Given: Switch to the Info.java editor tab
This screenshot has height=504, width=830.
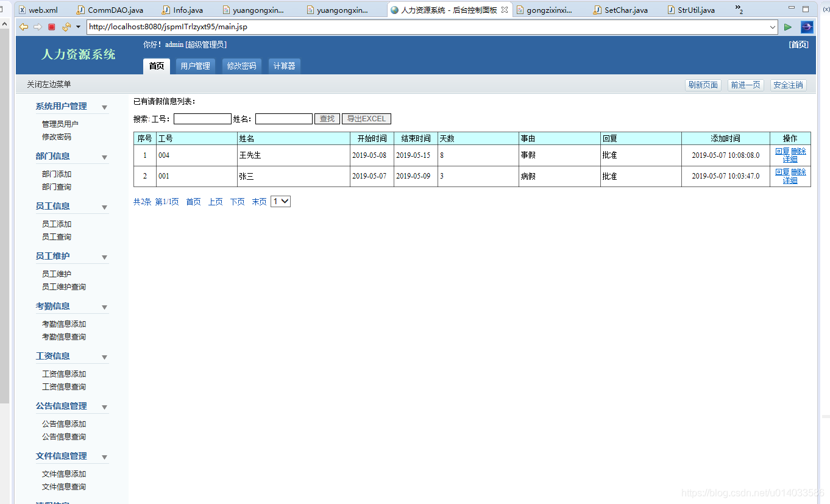Looking at the screenshot, I should [x=182, y=10].
